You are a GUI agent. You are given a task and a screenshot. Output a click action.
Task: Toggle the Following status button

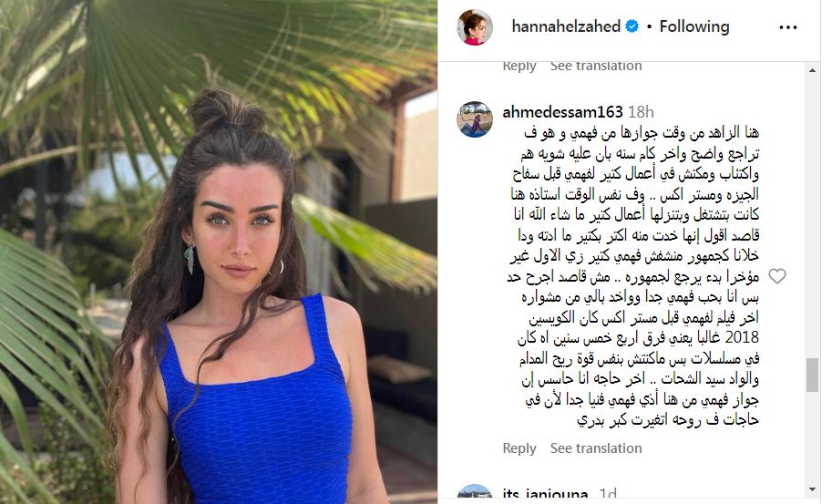tap(694, 26)
